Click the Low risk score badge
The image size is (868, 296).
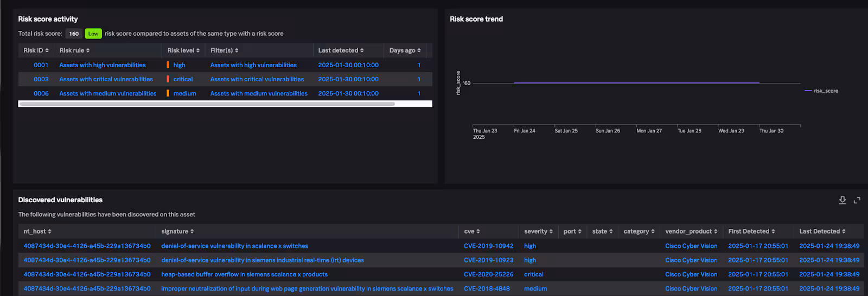pyautogui.click(x=93, y=34)
